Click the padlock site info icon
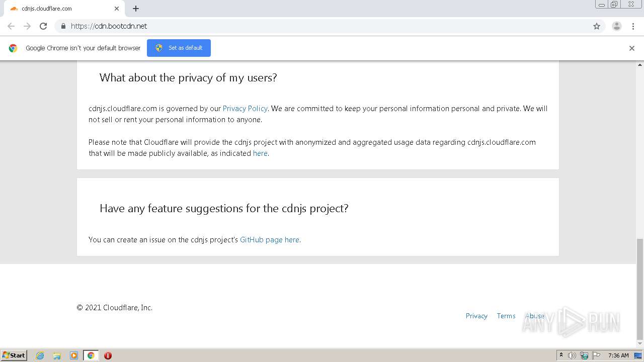This screenshot has width=644, height=362. tap(63, 26)
